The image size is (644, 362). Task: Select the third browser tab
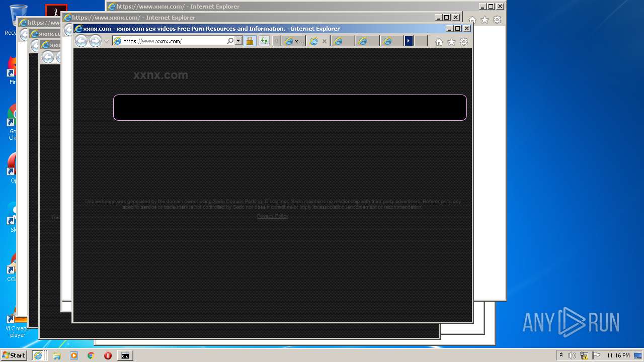coord(343,41)
